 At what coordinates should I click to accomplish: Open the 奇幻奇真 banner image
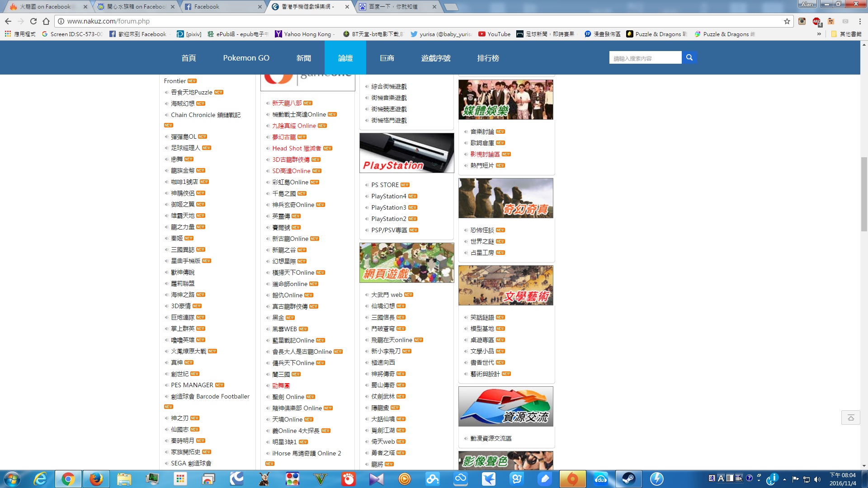point(505,198)
